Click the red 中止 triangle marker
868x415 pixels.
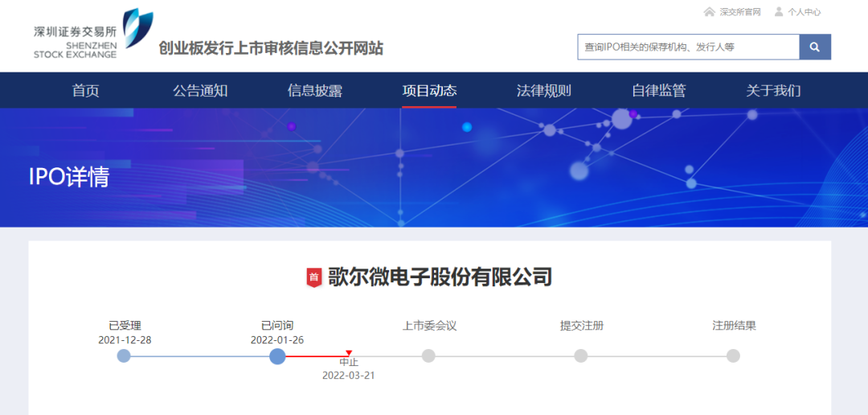(349, 353)
